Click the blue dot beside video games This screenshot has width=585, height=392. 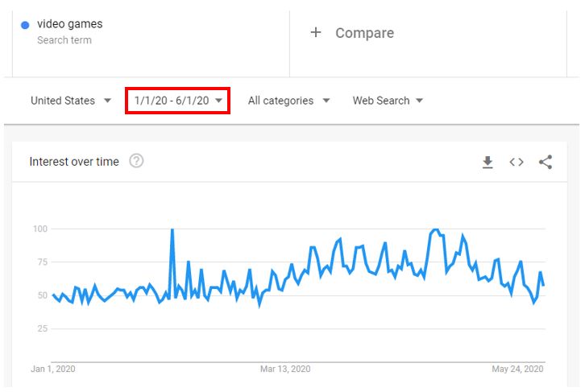pos(25,25)
